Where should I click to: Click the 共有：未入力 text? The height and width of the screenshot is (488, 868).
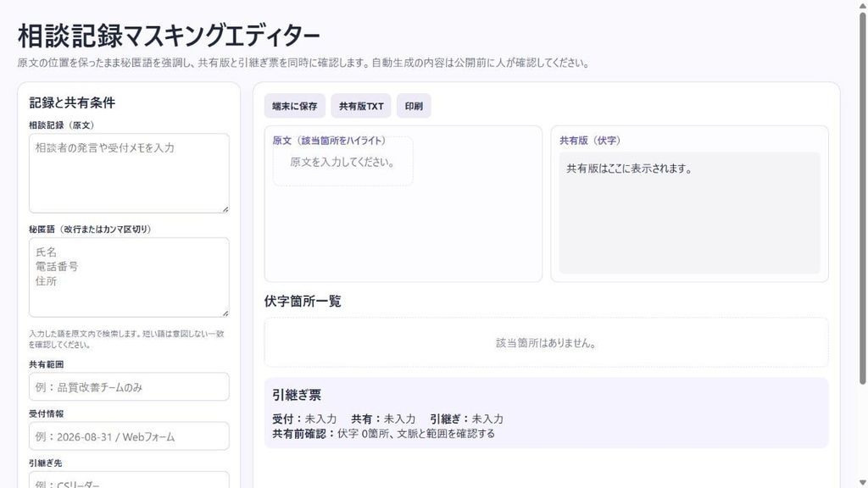click(x=383, y=419)
